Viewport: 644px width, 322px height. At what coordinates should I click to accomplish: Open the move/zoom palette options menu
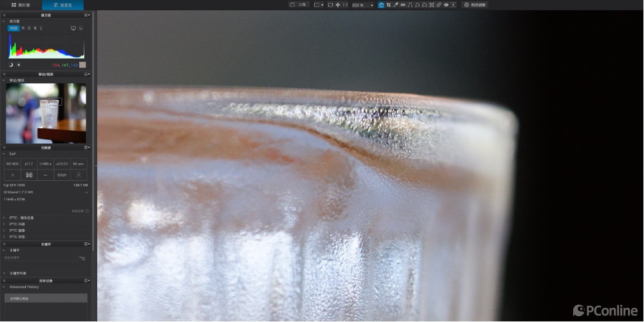87,74
